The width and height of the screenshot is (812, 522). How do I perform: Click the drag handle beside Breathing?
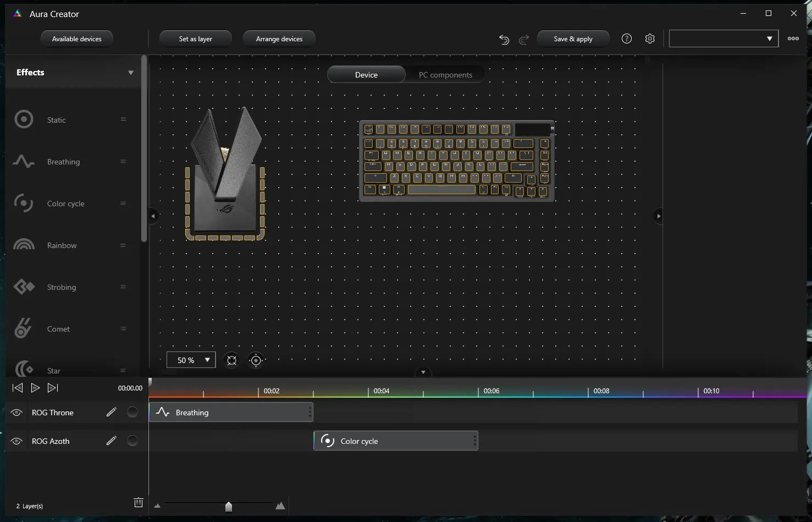pyautogui.click(x=123, y=161)
